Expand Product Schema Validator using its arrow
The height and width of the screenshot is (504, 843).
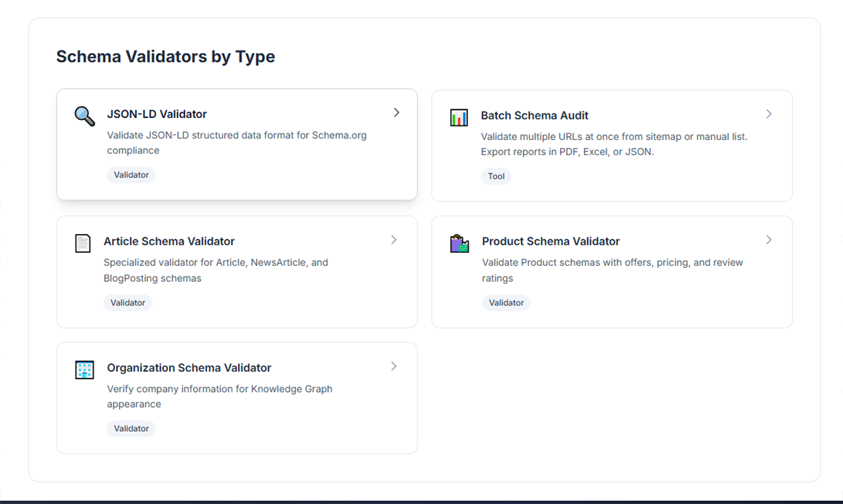769,240
